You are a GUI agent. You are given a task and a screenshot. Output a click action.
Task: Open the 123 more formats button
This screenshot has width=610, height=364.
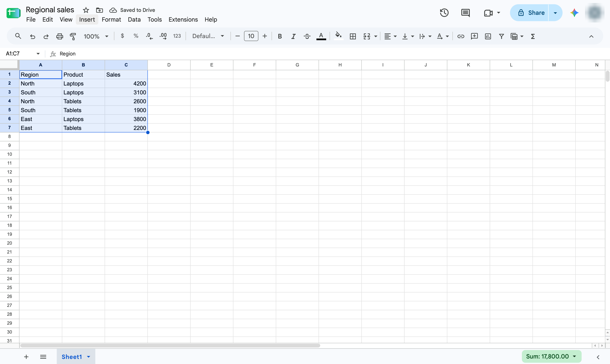[177, 36]
